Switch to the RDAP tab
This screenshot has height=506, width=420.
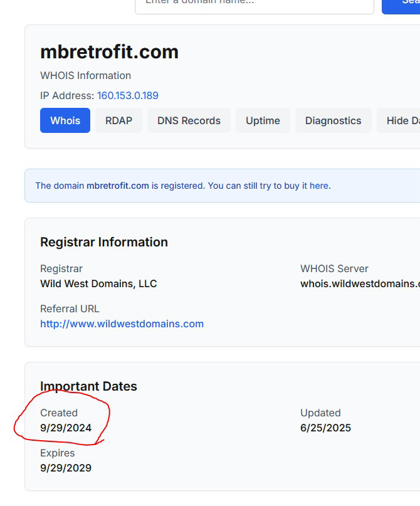[x=118, y=120]
